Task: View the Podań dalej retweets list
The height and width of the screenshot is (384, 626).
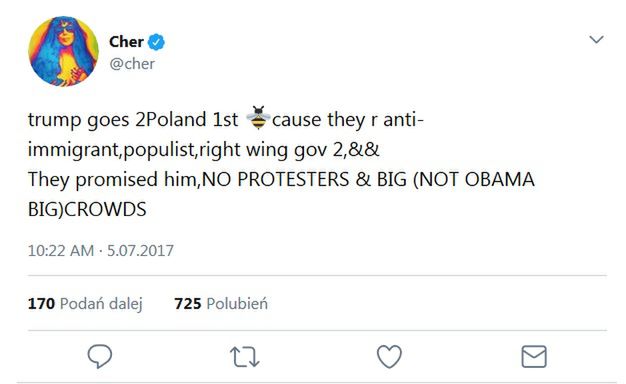Action: pyautogui.click(x=101, y=304)
